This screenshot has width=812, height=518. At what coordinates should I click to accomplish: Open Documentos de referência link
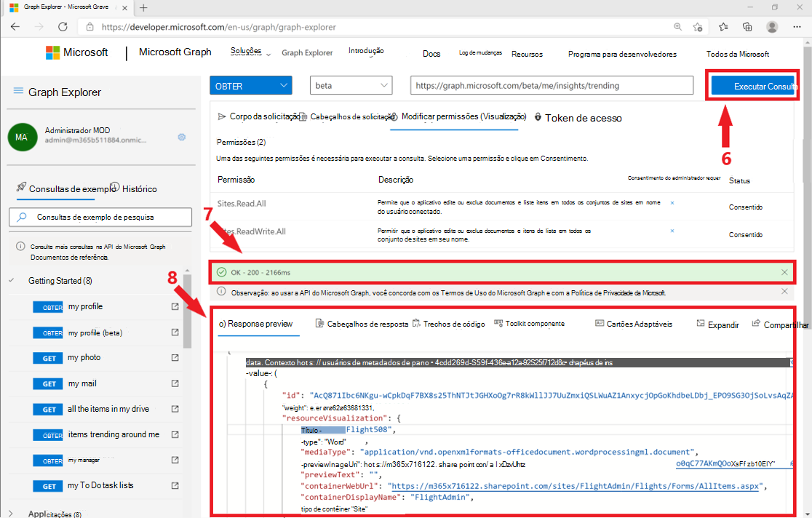click(x=69, y=257)
